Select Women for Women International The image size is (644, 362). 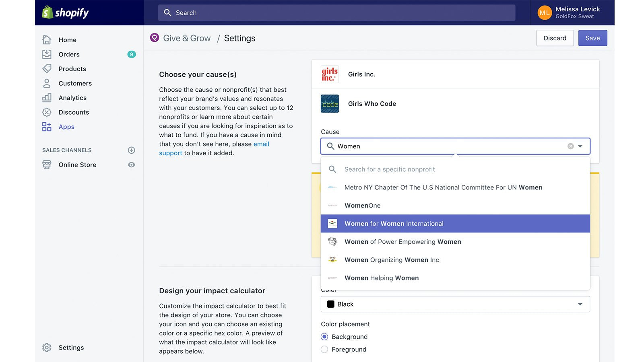click(x=455, y=224)
